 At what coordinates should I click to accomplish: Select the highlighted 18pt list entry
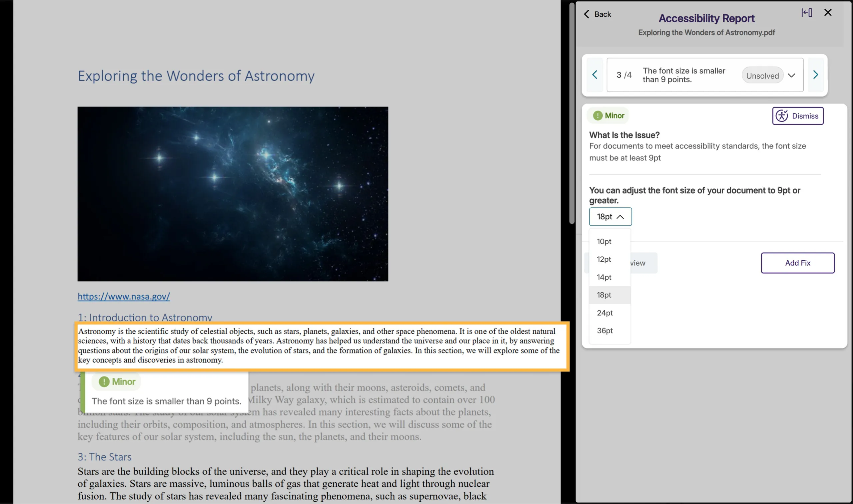coord(604,295)
